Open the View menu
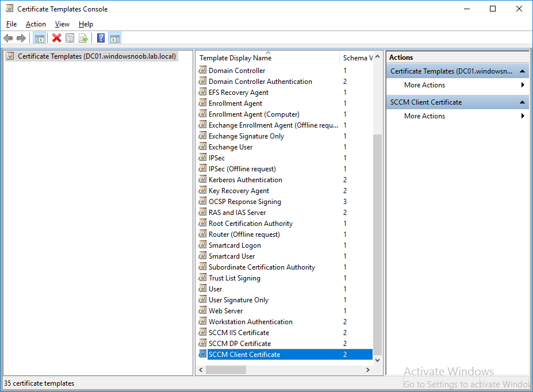Viewport: 533px width, 392px height. (x=62, y=24)
